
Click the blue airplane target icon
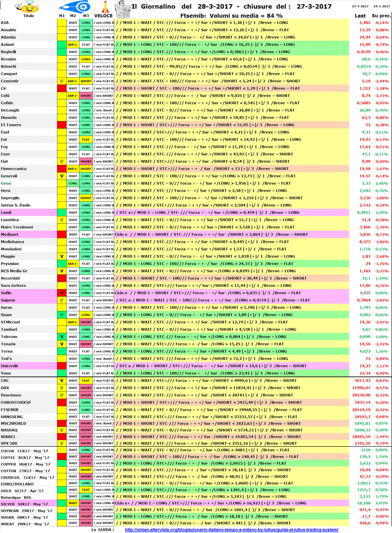click(x=75, y=7)
